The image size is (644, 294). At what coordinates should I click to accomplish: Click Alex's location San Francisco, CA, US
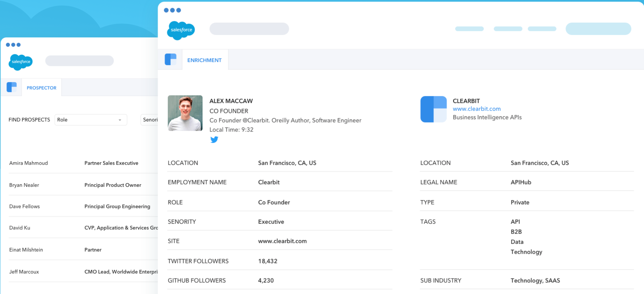coord(287,163)
